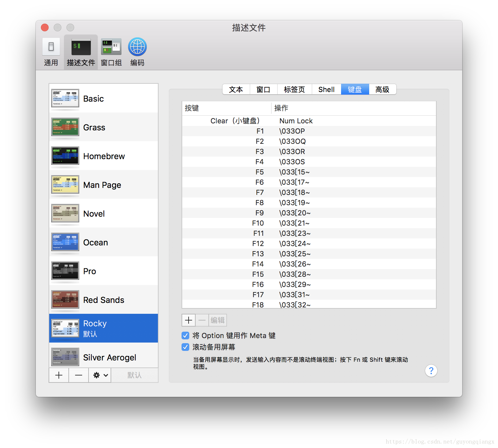Click the 默认 default button under profiles
The image size is (498, 448).
(x=135, y=375)
